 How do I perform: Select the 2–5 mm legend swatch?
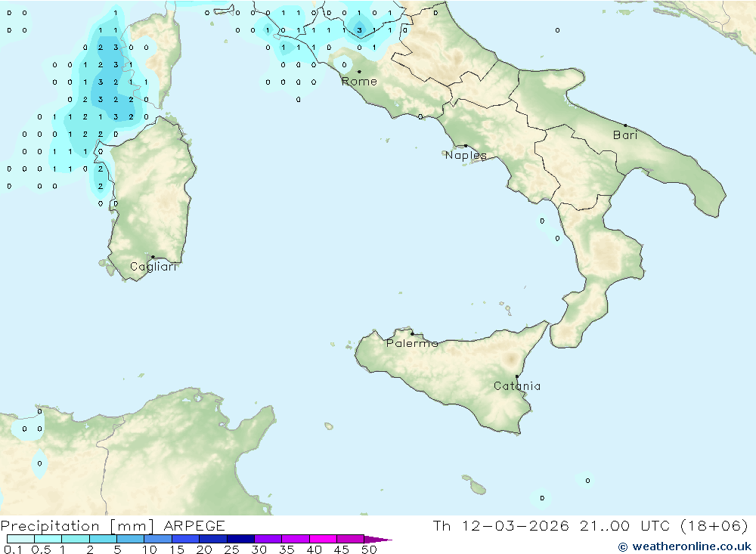103,539
